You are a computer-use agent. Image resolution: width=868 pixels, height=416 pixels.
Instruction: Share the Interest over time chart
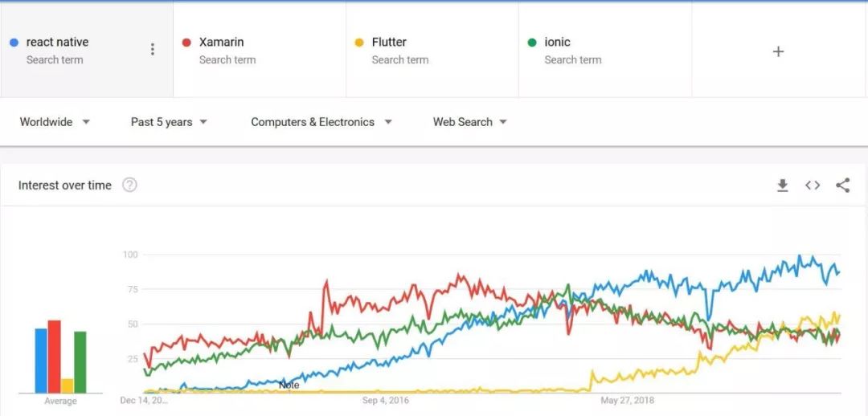point(842,186)
